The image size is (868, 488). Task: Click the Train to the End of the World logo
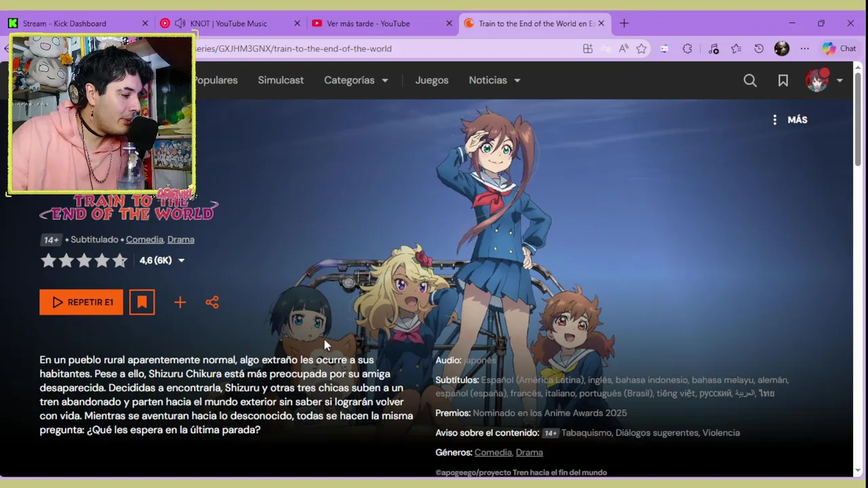point(129,207)
